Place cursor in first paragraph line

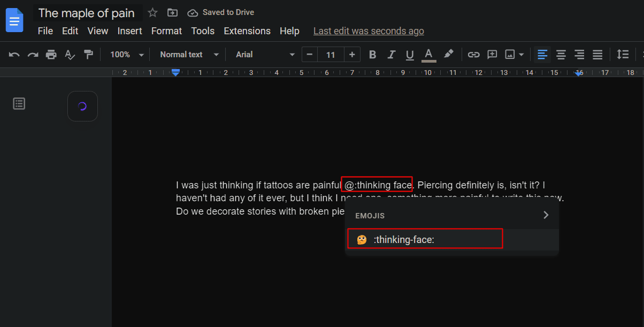360,185
